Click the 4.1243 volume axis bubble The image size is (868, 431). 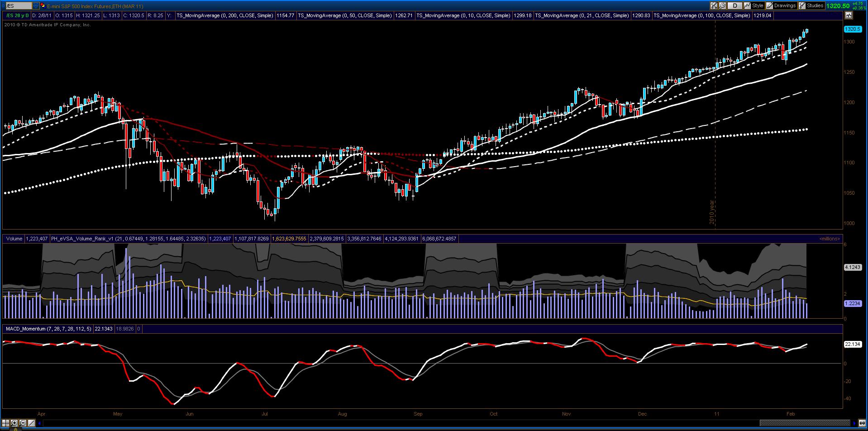point(852,268)
